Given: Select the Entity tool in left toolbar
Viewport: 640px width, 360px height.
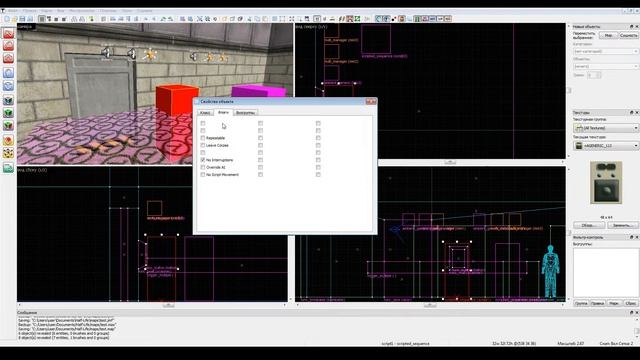Looking at the screenshot, I should pos(8,73).
